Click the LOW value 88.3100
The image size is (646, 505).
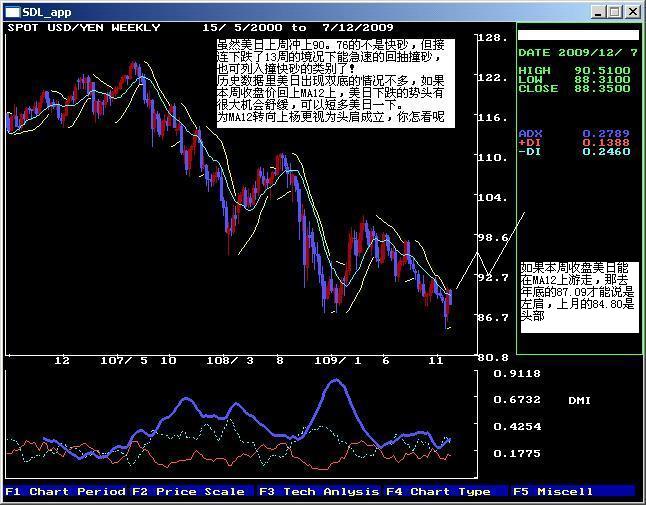(x=602, y=79)
